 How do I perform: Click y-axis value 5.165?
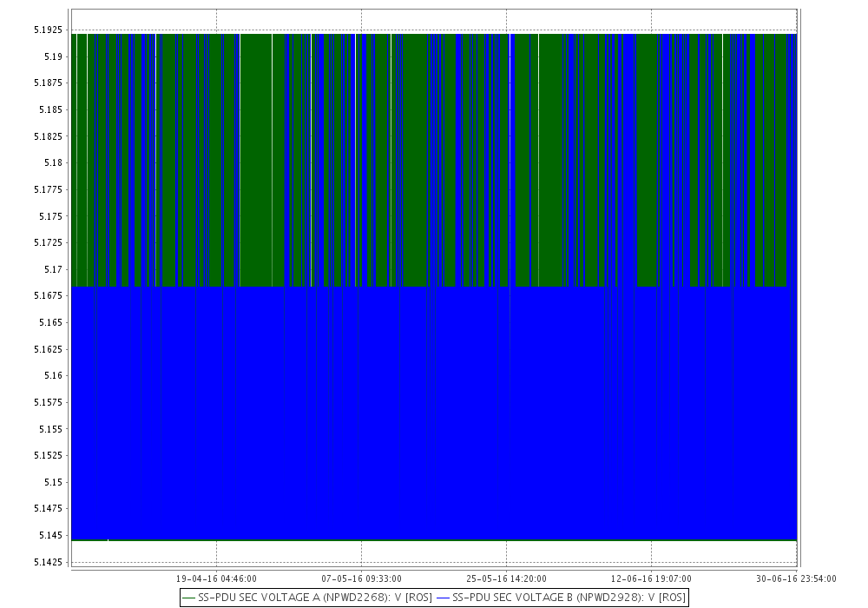[x=51, y=322]
